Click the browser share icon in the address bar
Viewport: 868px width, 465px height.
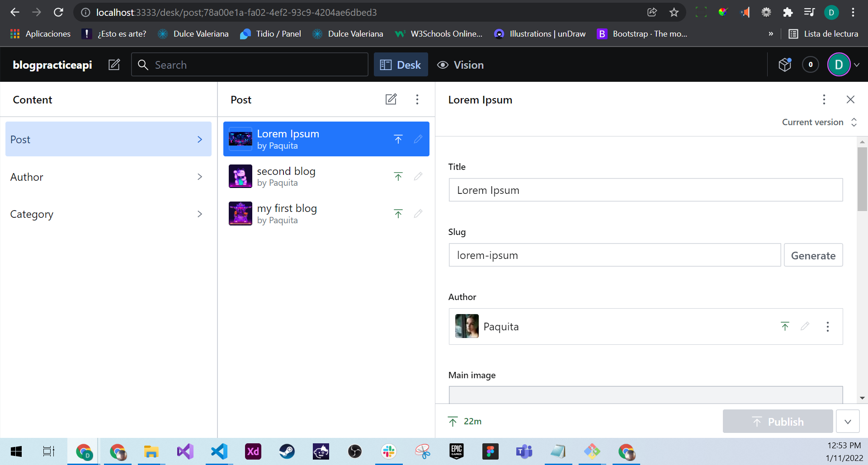click(652, 12)
